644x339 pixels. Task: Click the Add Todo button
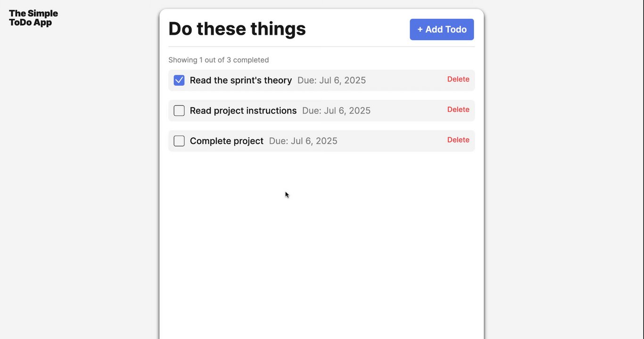point(442,29)
